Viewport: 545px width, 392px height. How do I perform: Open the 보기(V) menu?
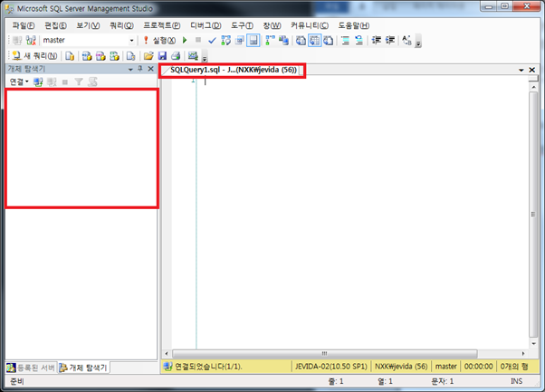click(88, 25)
